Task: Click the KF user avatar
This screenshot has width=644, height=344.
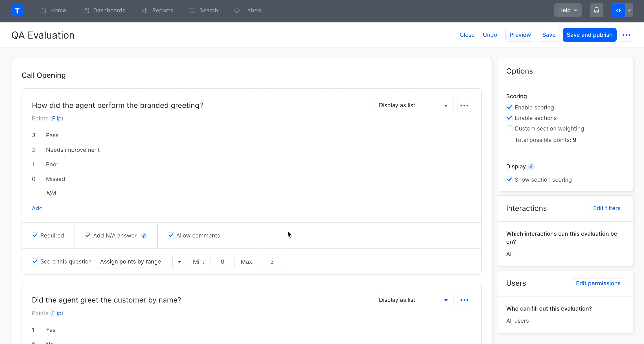Action: tap(618, 10)
